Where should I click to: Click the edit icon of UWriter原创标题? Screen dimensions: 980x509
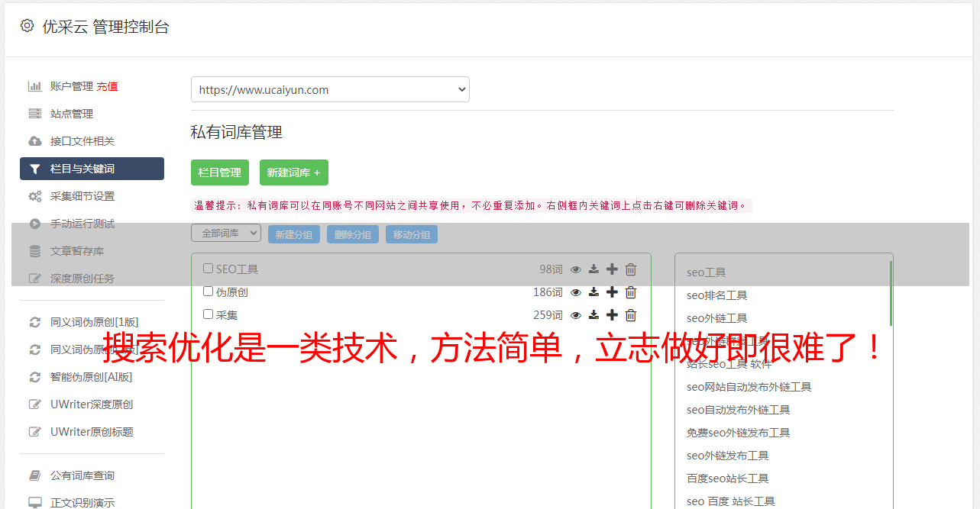coord(35,432)
